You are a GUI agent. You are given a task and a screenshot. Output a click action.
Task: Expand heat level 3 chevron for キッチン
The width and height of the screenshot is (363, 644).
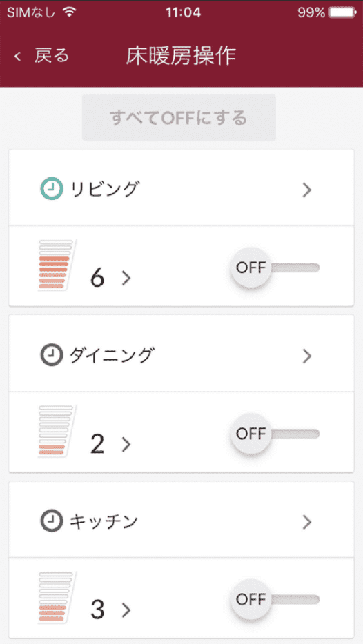coord(126,610)
